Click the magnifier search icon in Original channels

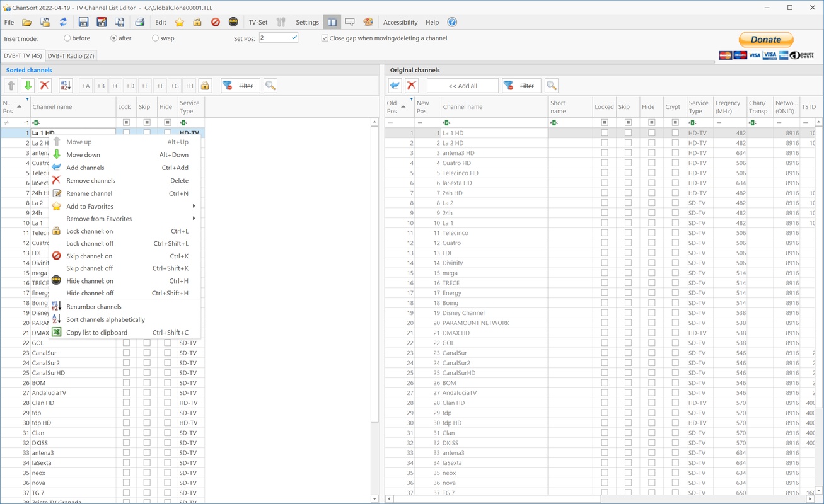tap(552, 86)
